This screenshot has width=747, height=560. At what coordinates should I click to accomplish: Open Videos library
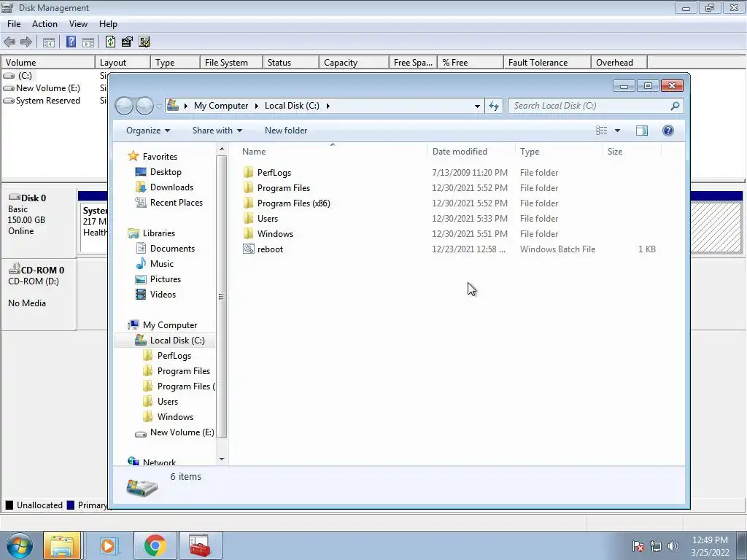point(163,295)
